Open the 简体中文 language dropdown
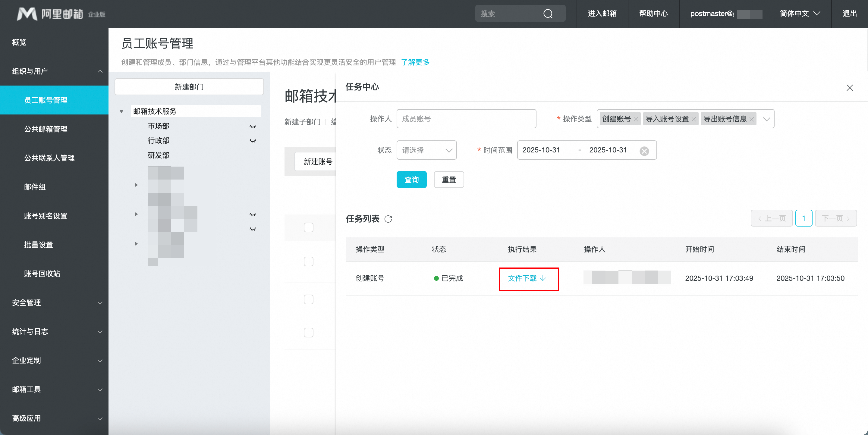The height and width of the screenshot is (435, 868). 800,14
